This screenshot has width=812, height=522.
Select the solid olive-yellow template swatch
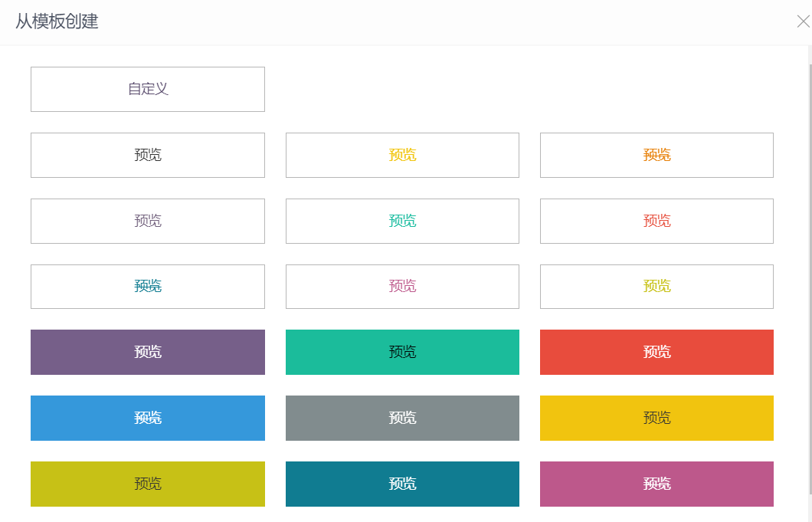148,484
